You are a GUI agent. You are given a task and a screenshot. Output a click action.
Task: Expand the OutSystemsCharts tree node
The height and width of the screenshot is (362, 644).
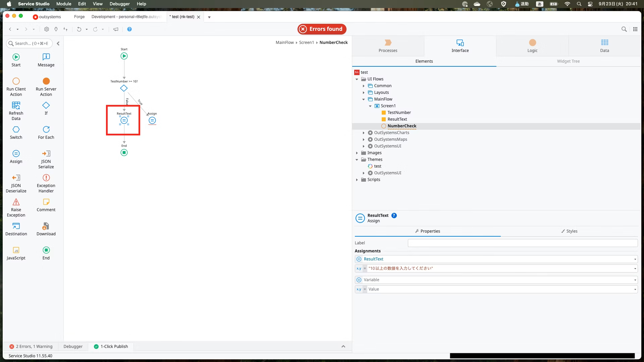(364, 133)
